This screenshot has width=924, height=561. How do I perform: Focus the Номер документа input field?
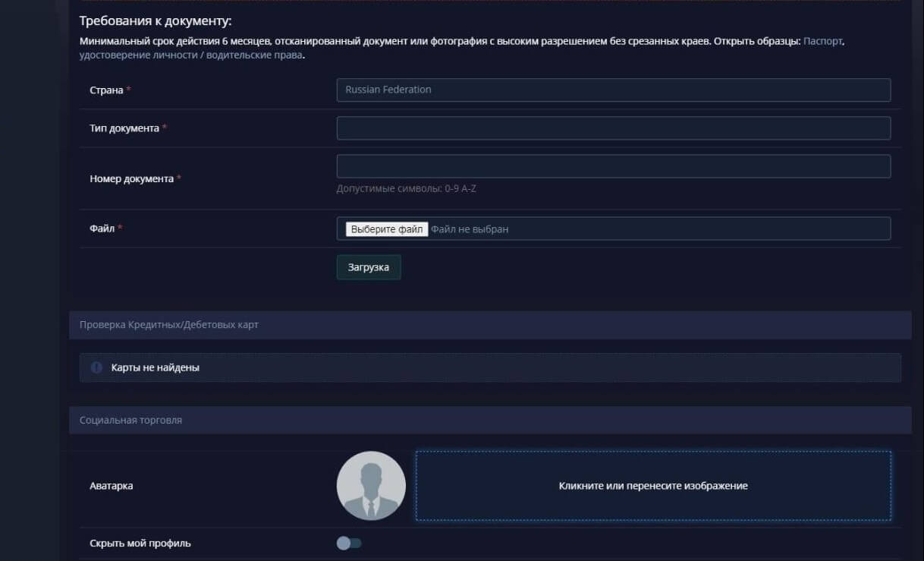613,166
